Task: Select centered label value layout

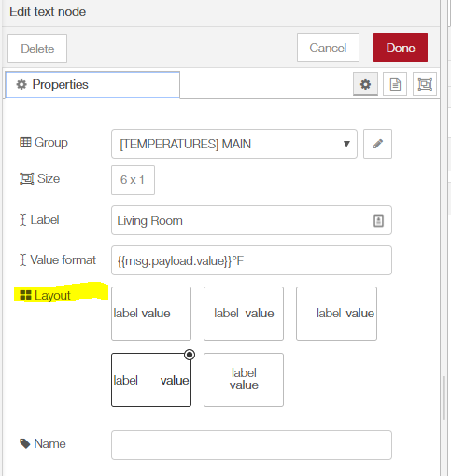Action: pyautogui.click(x=244, y=314)
